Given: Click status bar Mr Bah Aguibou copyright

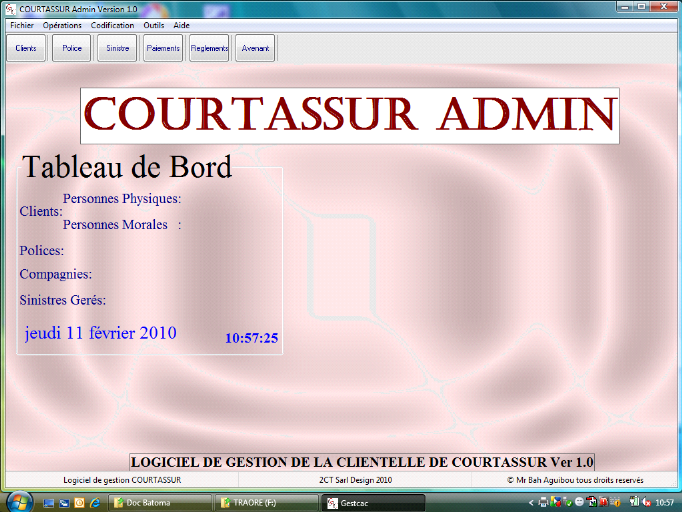Looking at the screenshot, I should coord(575,480).
